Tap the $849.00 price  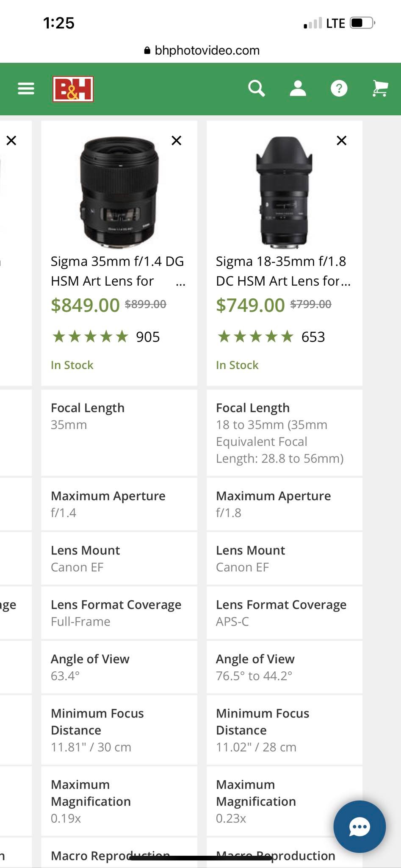[85, 305]
